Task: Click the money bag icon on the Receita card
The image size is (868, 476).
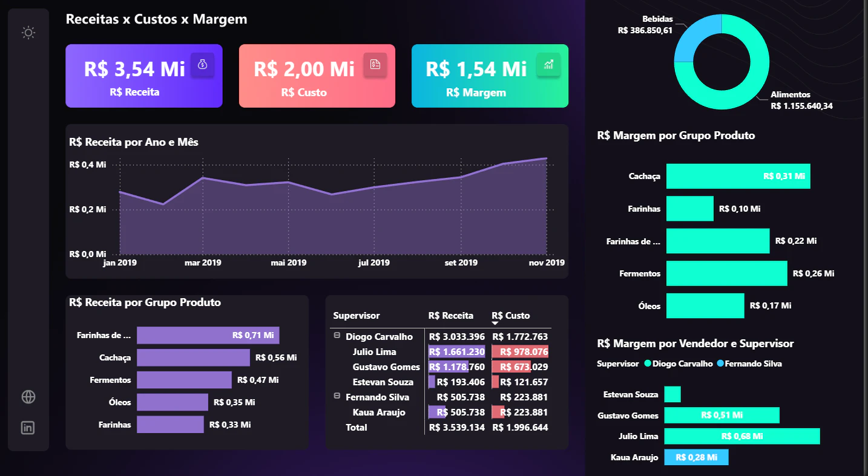Action: tap(203, 65)
